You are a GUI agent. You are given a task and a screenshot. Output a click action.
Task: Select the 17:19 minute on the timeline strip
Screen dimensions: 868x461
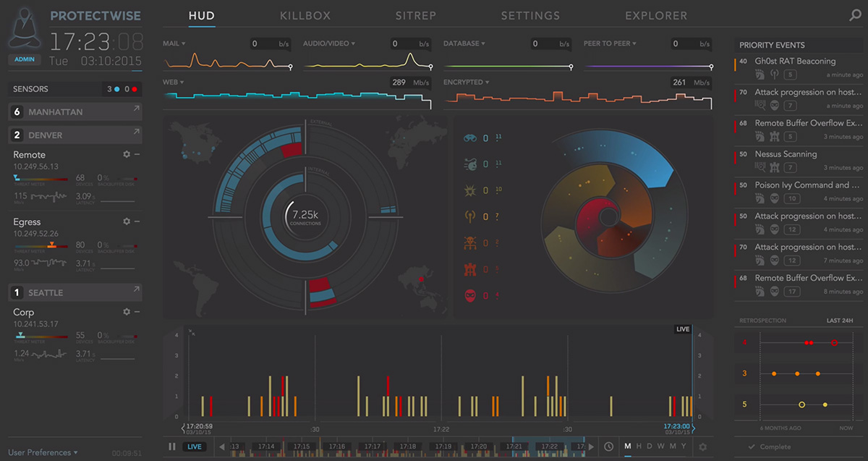[x=443, y=447]
